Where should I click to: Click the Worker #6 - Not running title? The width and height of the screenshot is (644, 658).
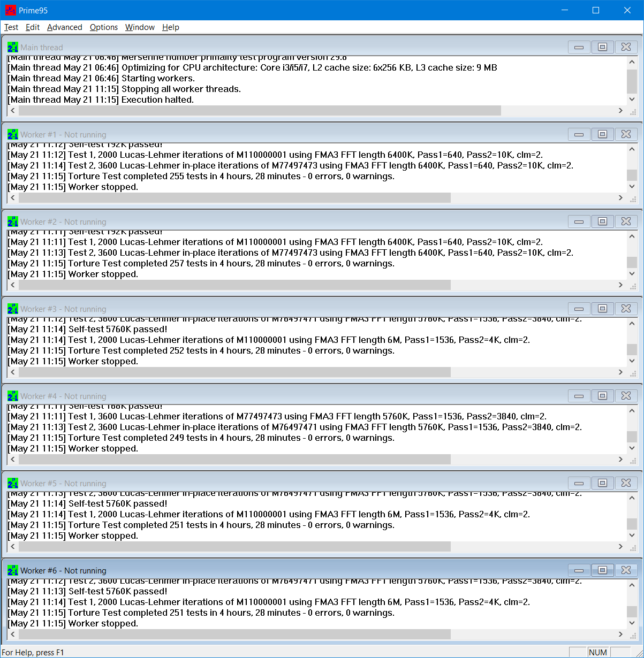63,571
